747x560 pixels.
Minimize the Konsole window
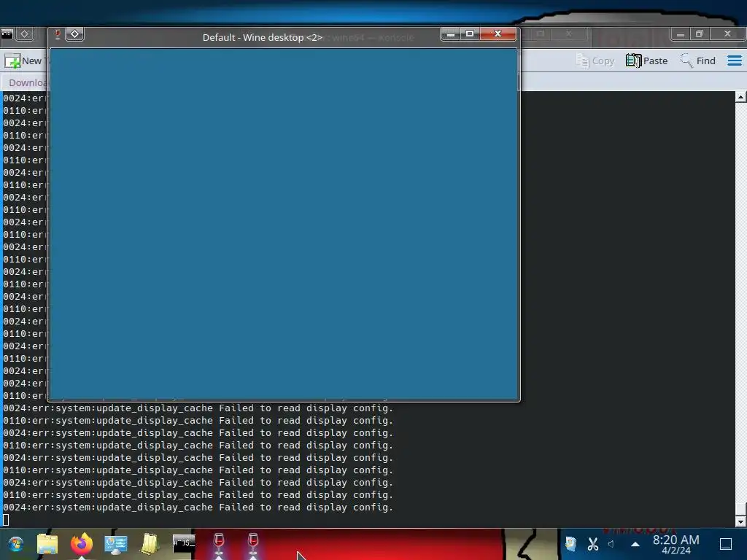681,34
